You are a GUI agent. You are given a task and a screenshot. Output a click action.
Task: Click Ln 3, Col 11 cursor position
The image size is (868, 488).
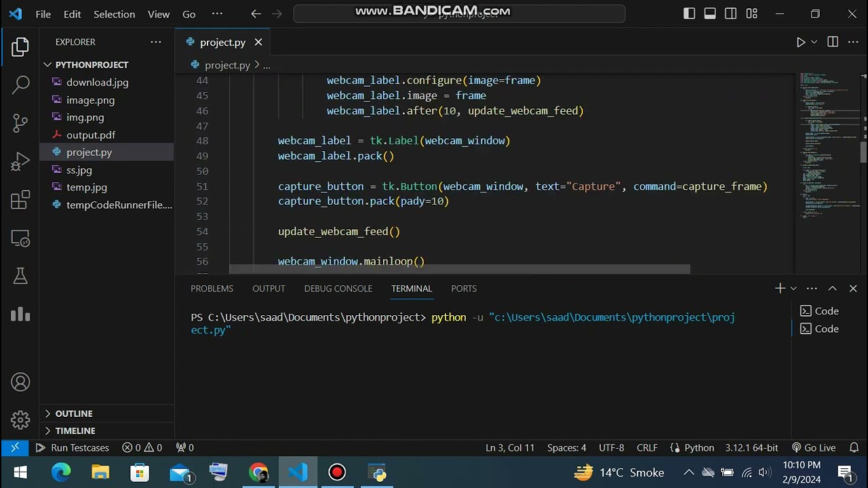coord(510,447)
